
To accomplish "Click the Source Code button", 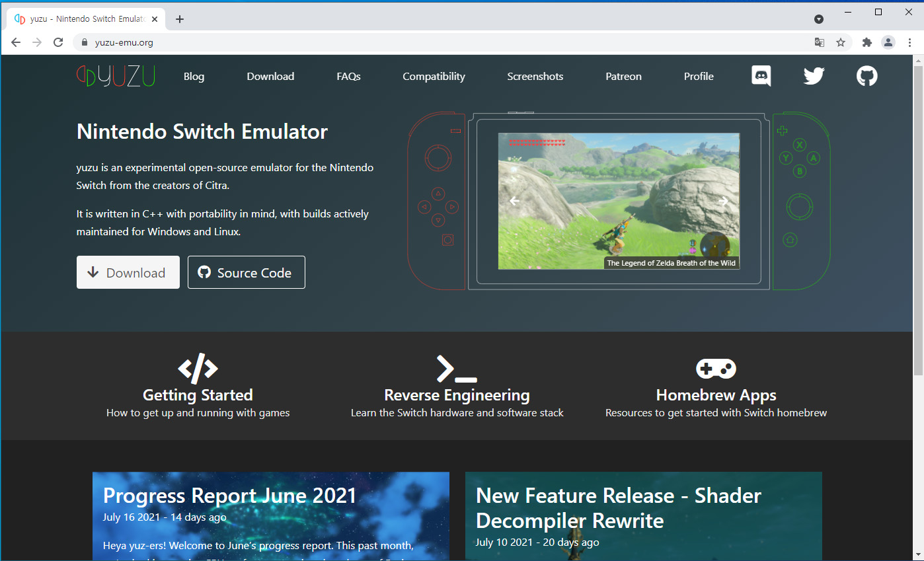I will tap(247, 272).
